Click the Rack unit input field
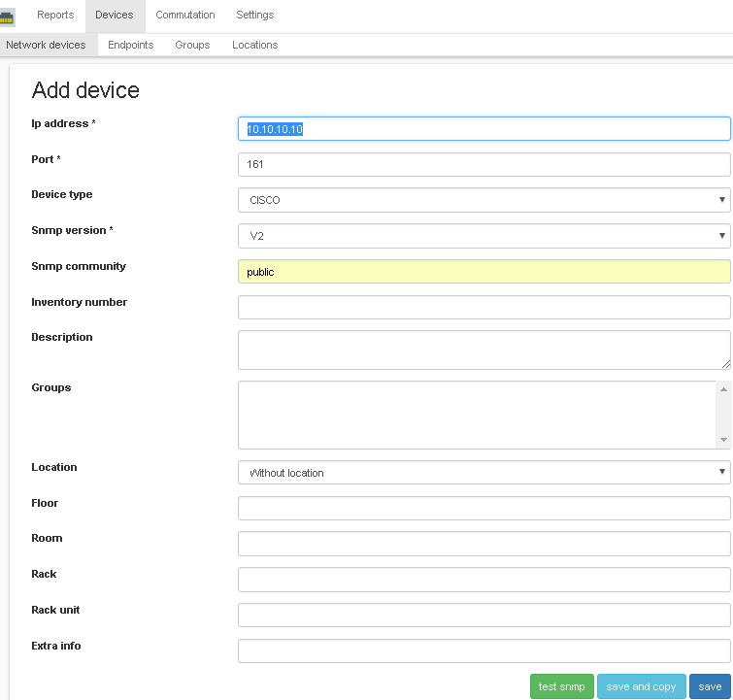This screenshot has height=700, width=733. (x=483, y=616)
